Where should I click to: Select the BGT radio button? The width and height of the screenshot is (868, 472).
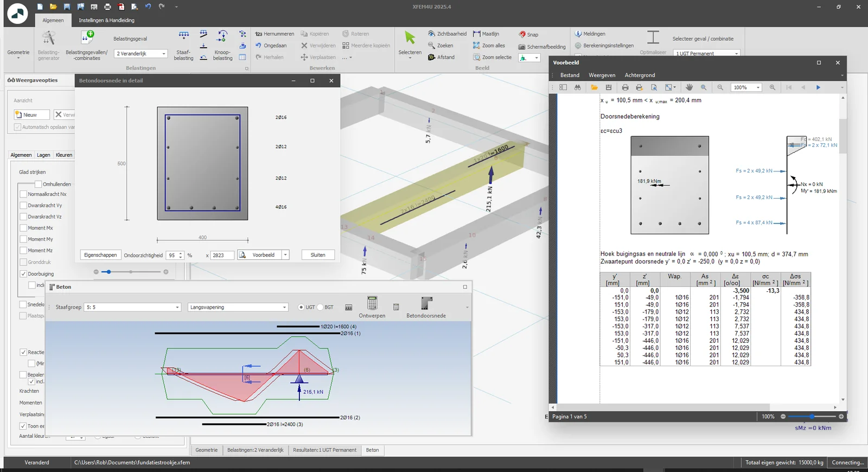tap(320, 307)
